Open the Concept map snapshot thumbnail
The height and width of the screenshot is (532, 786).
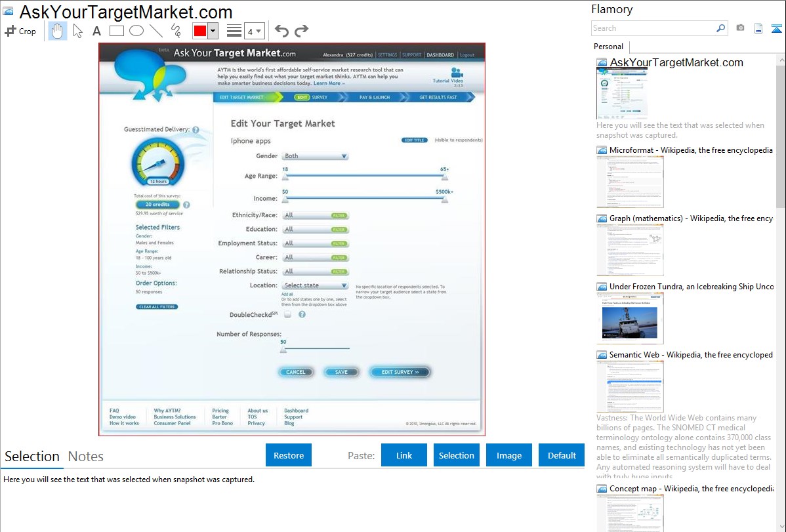click(x=630, y=513)
